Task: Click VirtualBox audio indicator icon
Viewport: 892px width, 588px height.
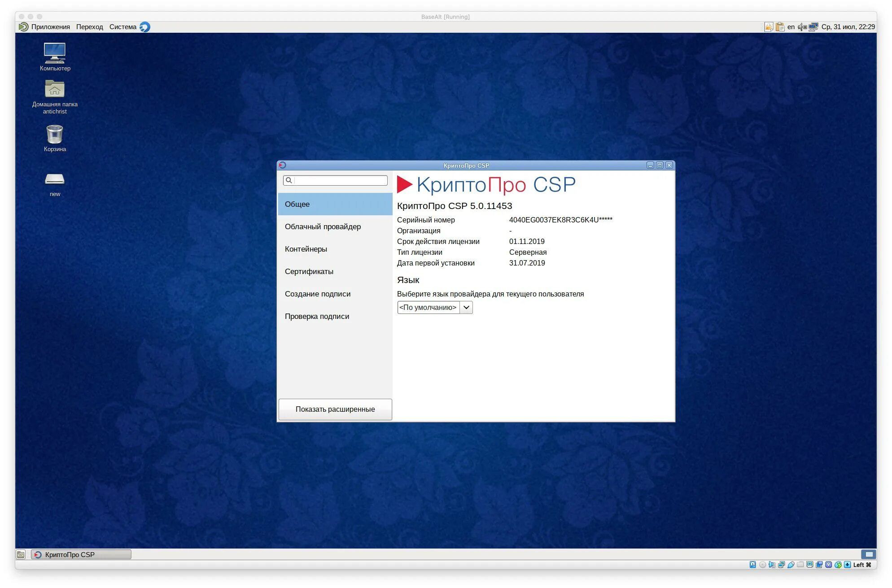Action: [x=772, y=565]
